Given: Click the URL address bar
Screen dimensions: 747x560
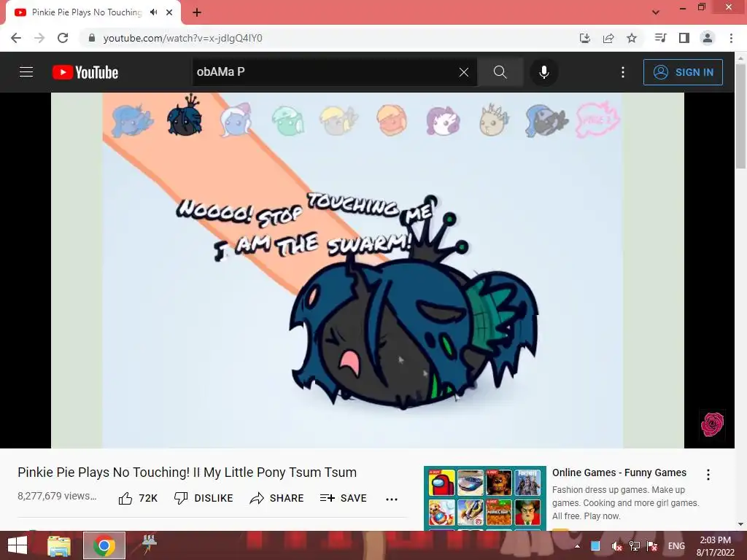Looking at the screenshot, I should (329, 38).
